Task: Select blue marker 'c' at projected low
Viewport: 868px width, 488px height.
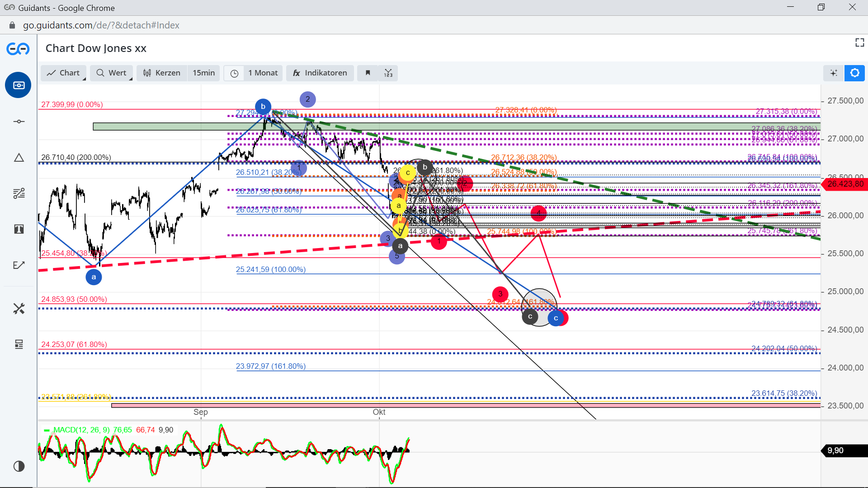Action: (556, 318)
